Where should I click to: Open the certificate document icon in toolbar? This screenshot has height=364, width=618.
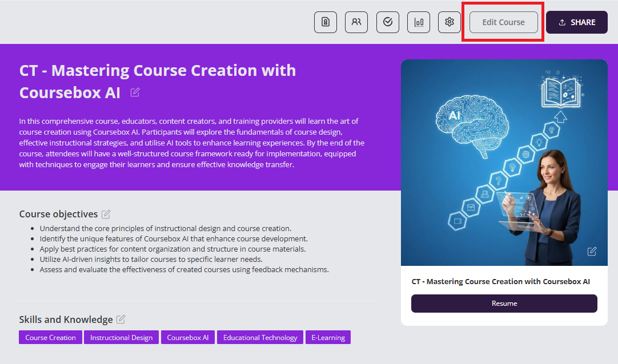326,22
